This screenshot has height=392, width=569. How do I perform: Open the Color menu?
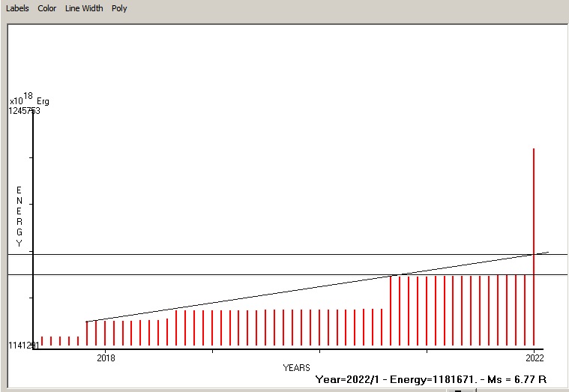[46, 8]
